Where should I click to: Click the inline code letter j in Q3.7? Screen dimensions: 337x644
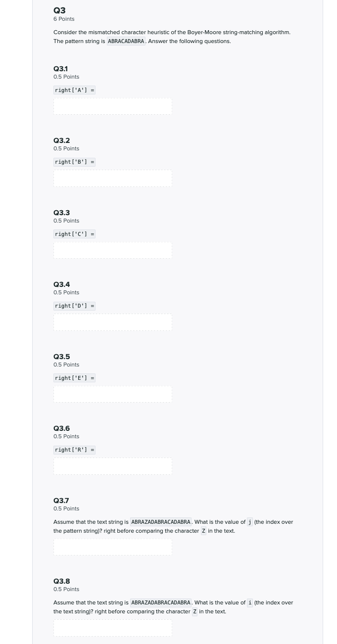pyautogui.click(x=250, y=522)
